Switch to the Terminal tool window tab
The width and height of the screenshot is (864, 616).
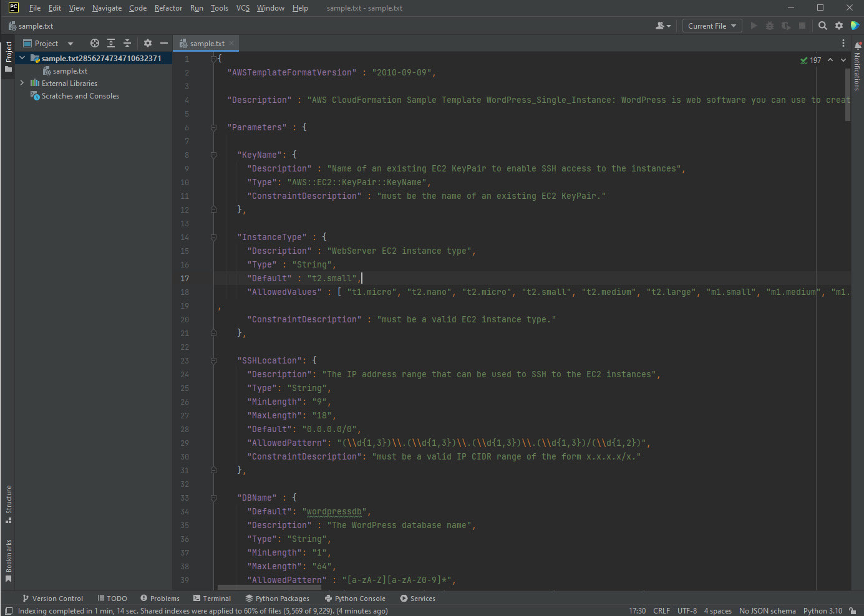[x=212, y=599]
